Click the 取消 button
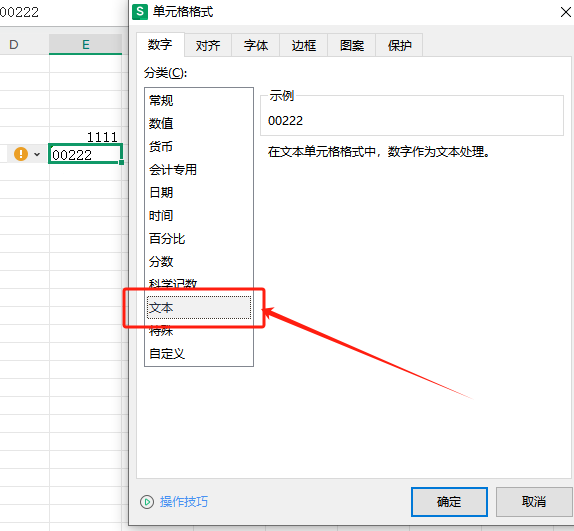574x531 pixels. [x=534, y=502]
